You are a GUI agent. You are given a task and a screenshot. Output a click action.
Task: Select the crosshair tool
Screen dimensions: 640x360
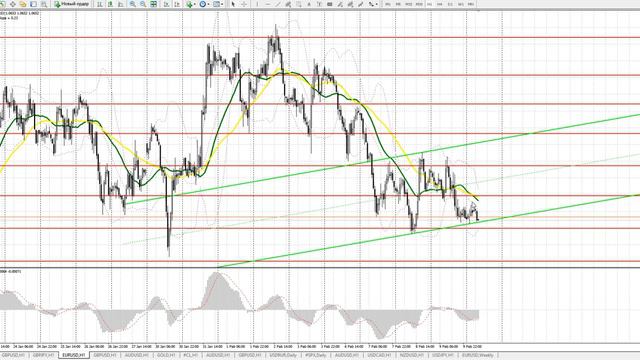coord(244,4)
